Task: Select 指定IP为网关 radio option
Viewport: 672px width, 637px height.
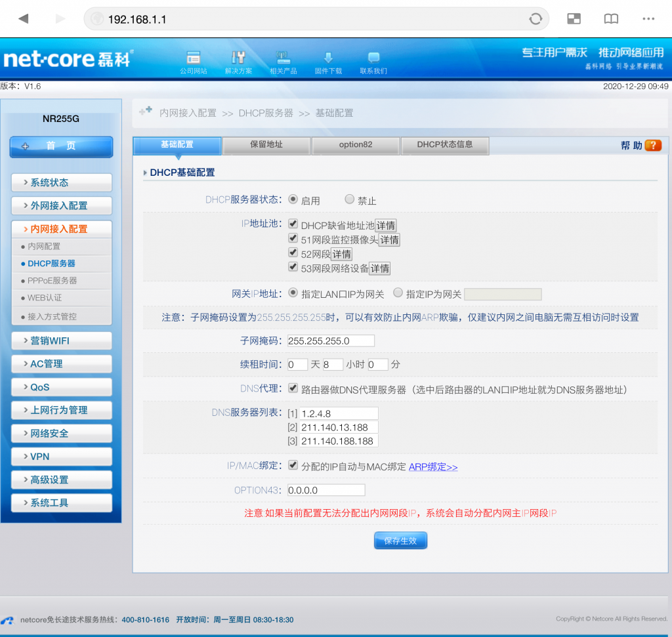Action: point(398,293)
